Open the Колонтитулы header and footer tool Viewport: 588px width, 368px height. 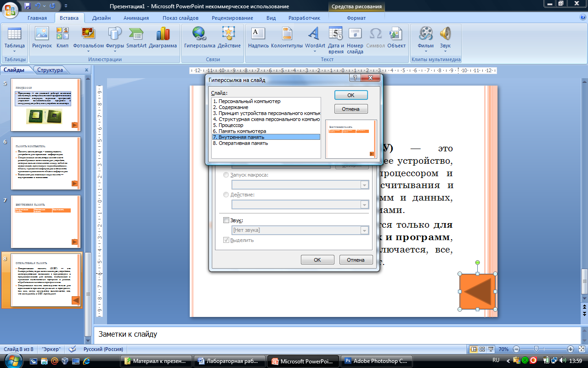coord(287,38)
